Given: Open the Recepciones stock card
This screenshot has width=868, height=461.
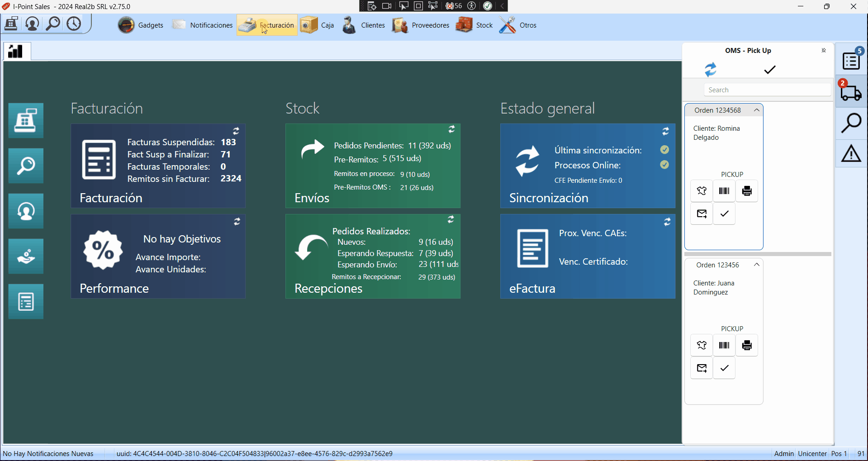Looking at the screenshot, I should 373,257.
